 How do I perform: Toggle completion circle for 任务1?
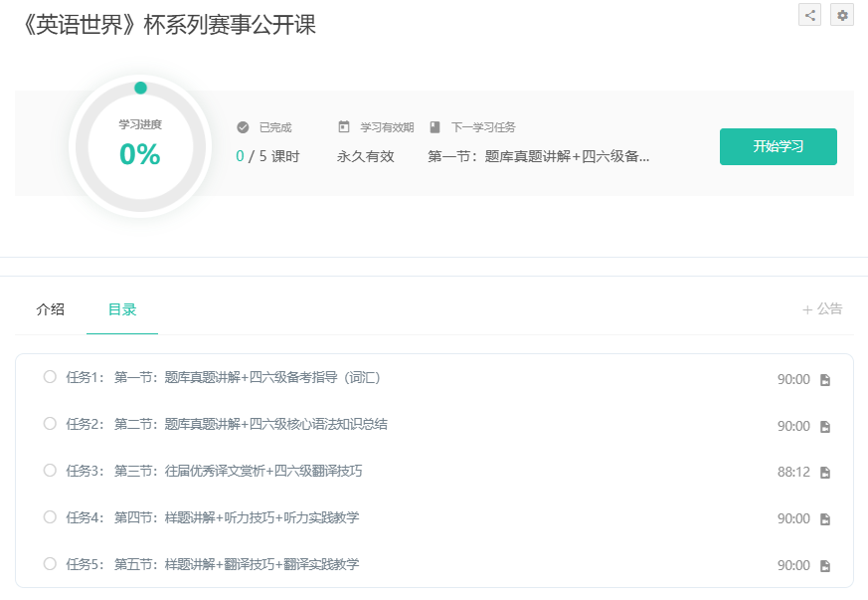pyautogui.click(x=50, y=377)
